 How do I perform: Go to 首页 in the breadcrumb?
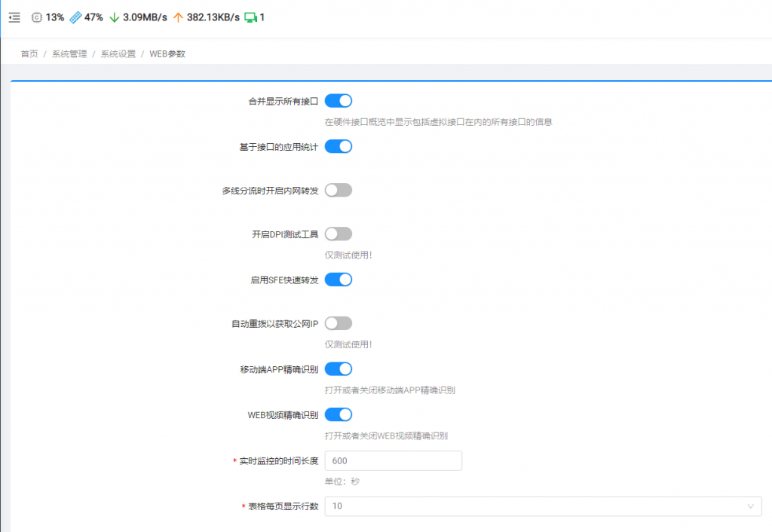coord(29,54)
